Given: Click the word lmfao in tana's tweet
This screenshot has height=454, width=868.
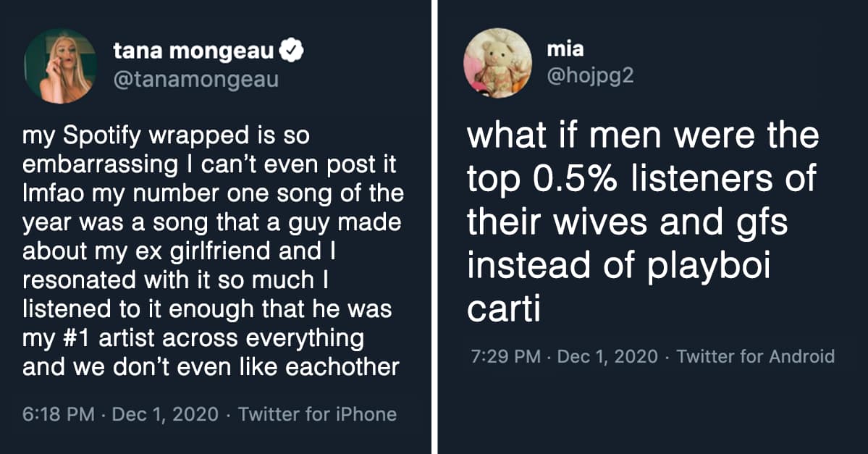Looking at the screenshot, I should click(x=48, y=195).
